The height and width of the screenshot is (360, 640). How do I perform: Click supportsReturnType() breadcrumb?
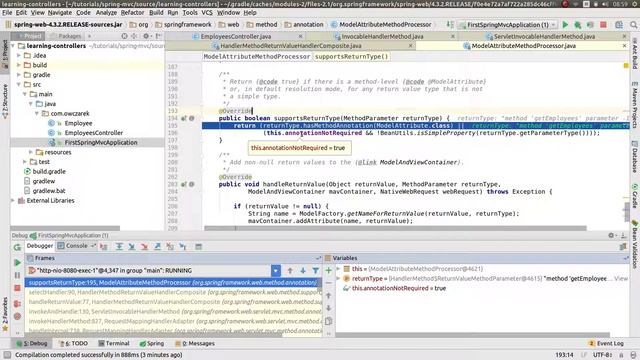coord(351,56)
